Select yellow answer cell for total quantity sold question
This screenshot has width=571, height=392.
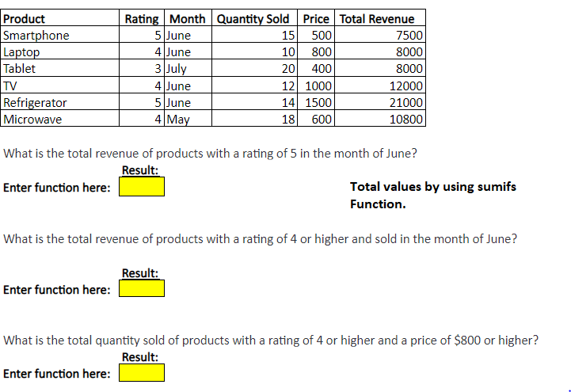click(x=142, y=373)
